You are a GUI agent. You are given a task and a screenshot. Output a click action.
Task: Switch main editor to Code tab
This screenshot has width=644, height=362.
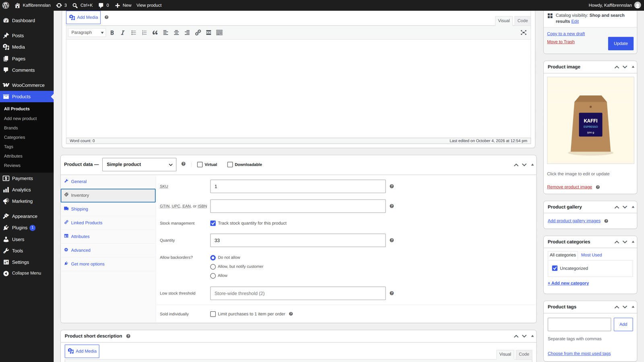tap(522, 21)
